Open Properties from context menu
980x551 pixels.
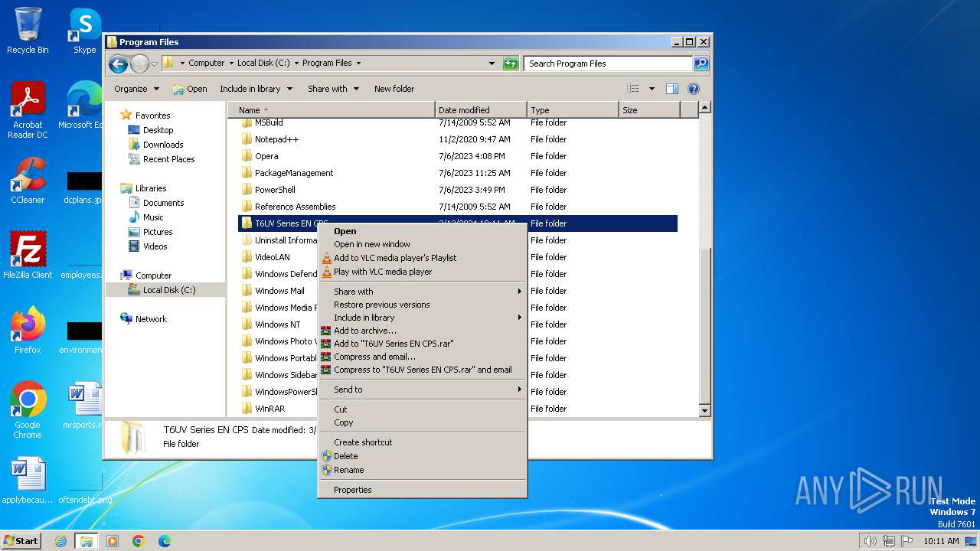coord(422,490)
